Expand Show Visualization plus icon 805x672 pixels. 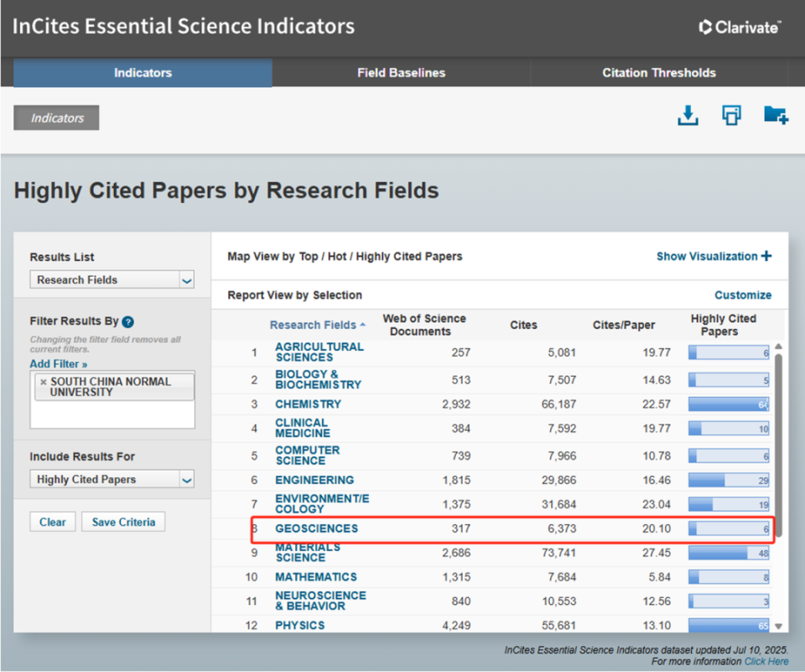766,256
